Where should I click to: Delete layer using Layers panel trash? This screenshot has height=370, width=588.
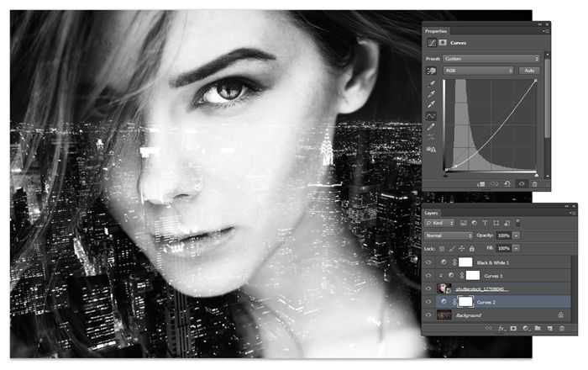pyautogui.click(x=562, y=328)
